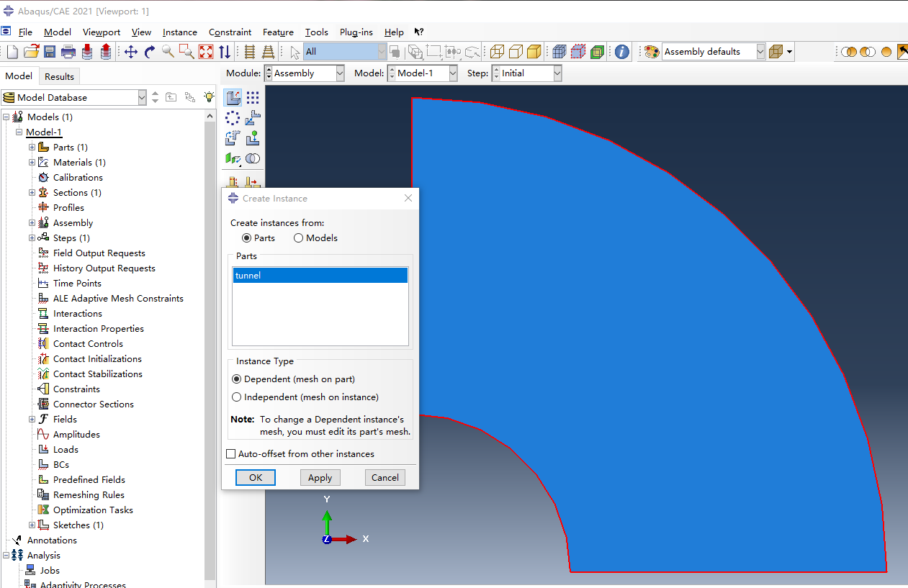Select the Pan View tool
Viewport: 908px width, 588px height.
click(x=131, y=52)
